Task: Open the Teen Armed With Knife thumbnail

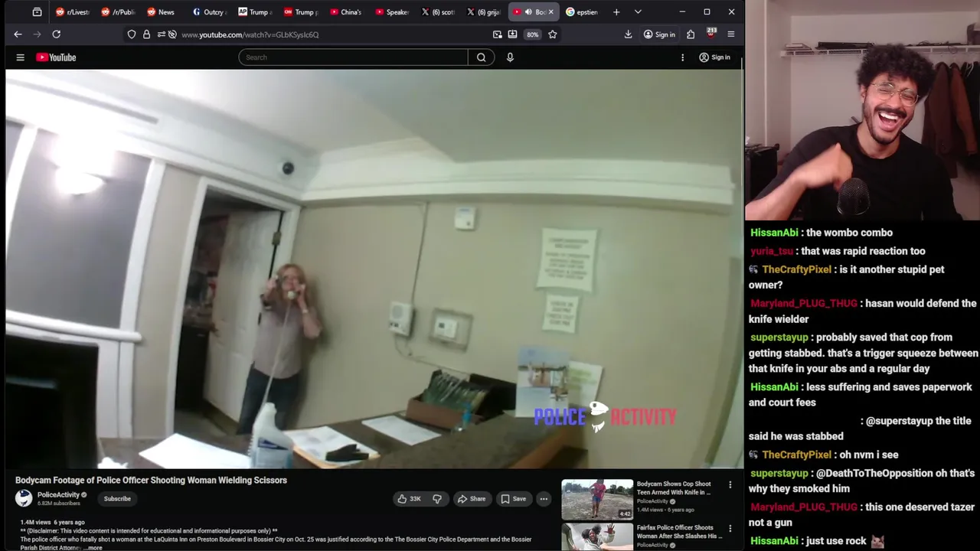Action: 597,499
